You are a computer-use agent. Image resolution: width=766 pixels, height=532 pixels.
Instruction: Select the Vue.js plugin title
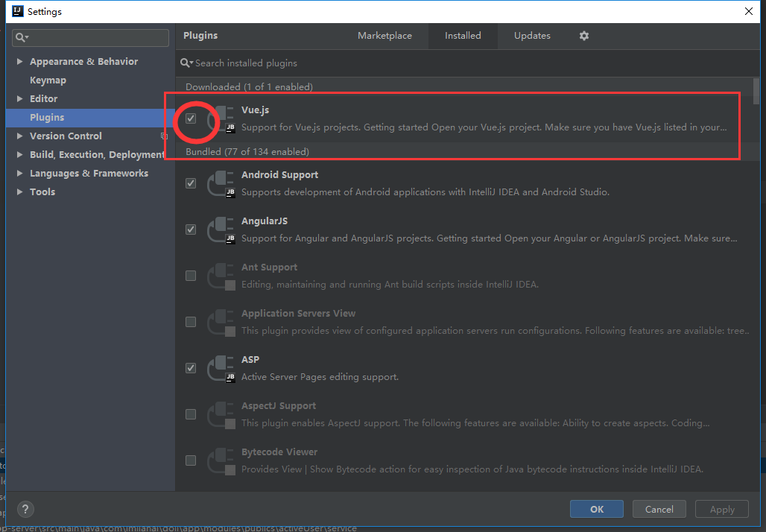pyautogui.click(x=255, y=110)
